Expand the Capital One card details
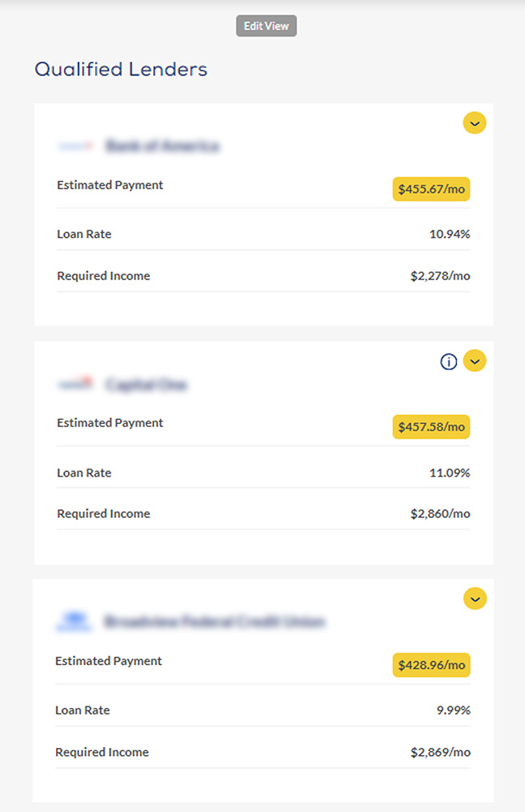The width and height of the screenshot is (525, 812). 475,361
